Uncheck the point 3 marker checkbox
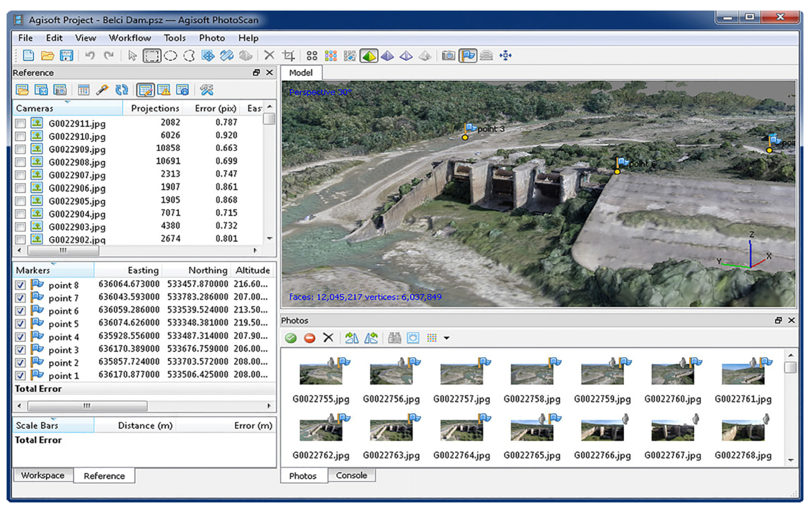Screen dimensions: 812x511 [20, 350]
